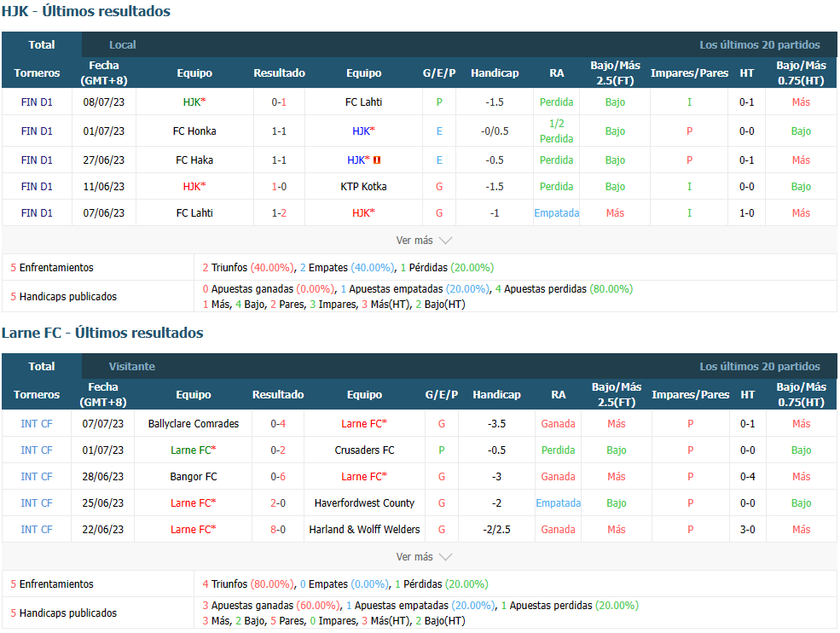Click the Handicap column header in HJK table
The width and height of the screenshot is (840, 633).
[x=495, y=73]
